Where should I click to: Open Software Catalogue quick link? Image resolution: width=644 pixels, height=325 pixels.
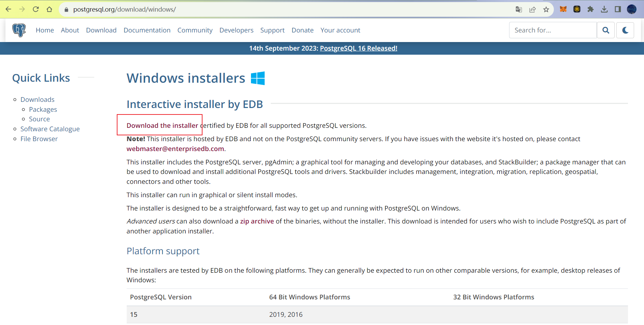pyautogui.click(x=50, y=129)
